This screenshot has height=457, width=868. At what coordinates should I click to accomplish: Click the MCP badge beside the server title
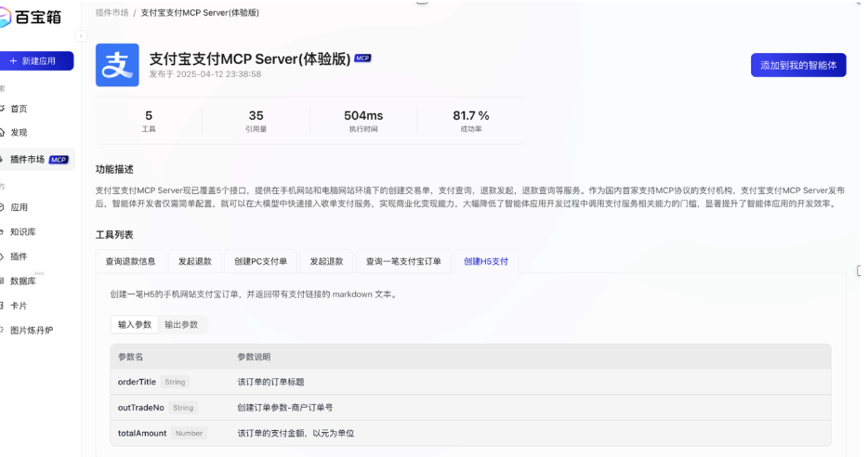[362, 59]
